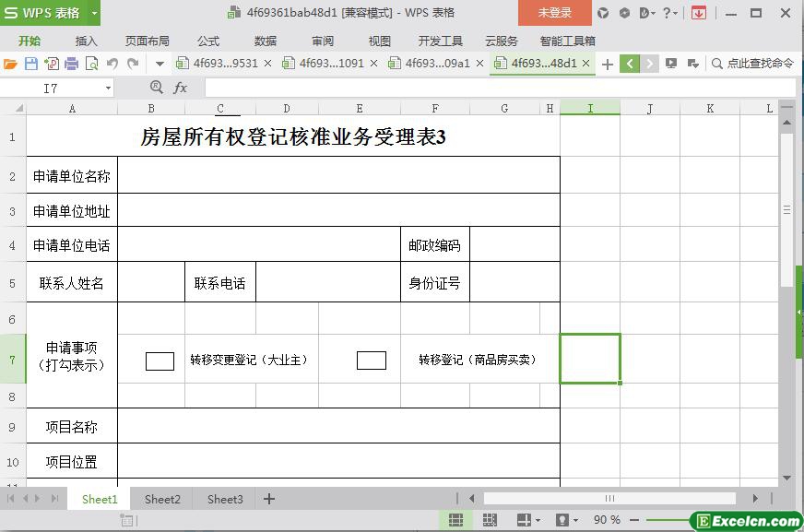The width and height of the screenshot is (804, 532).
Task: Switch to the Sheet2 worksheet tab
Action: tap(162, 499)
